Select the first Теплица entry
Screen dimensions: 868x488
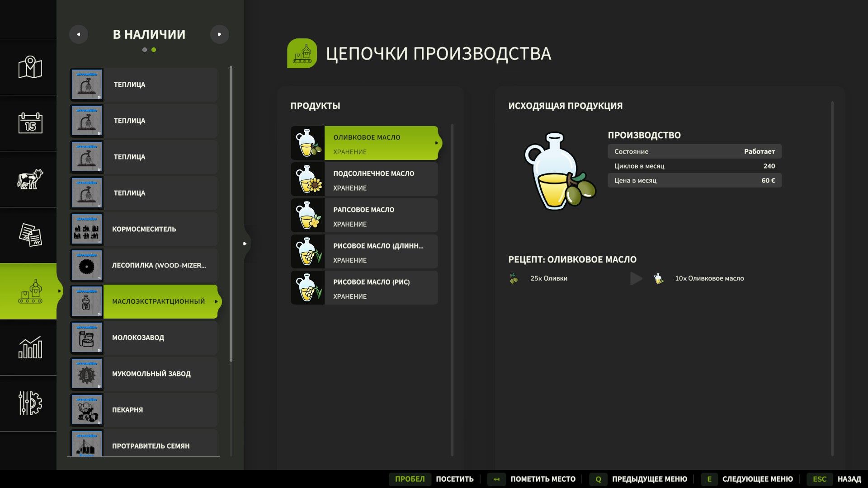click(x=144, y=84)
